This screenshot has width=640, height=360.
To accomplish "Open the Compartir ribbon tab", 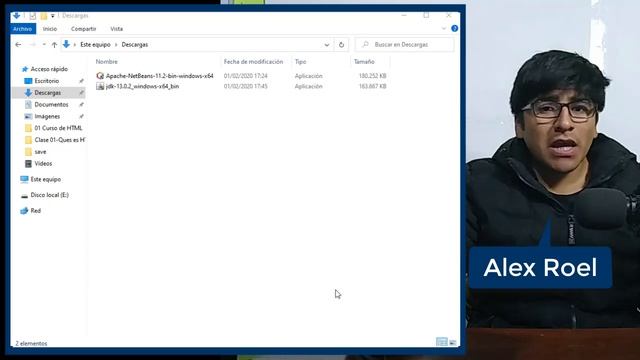I will pyautogui.click(x=83, y=29).
